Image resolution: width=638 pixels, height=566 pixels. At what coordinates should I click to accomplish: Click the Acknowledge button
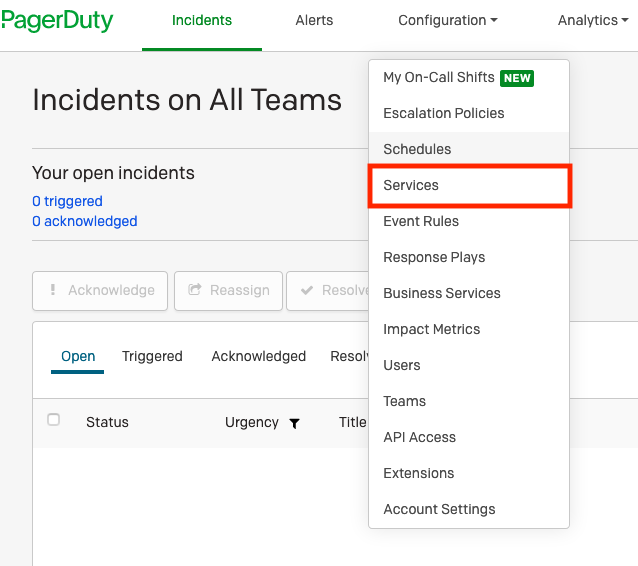click(x=100, y=291)
